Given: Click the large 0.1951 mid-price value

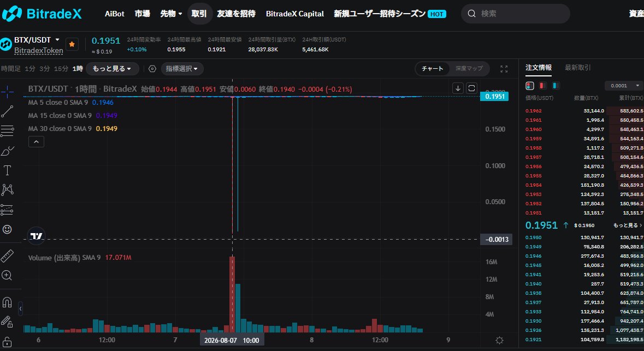Looking at the screenshot, I should click(541, 225).
